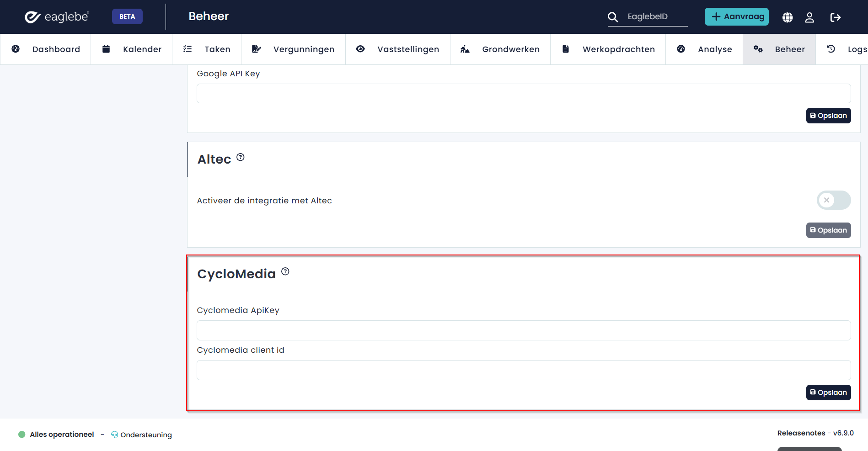Show help for CycloMedia
The height and width of the screenshot is (451, 868).
point(285,271)
